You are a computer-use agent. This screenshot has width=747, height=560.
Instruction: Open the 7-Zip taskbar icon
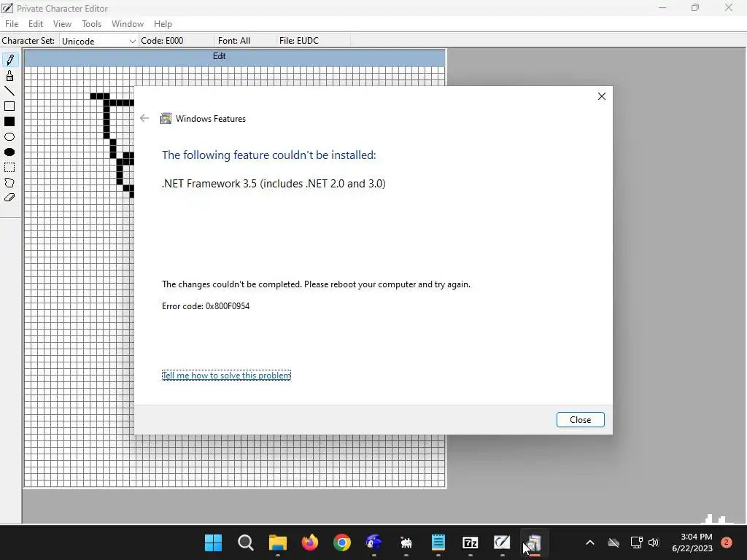click(x=471, y=542)
